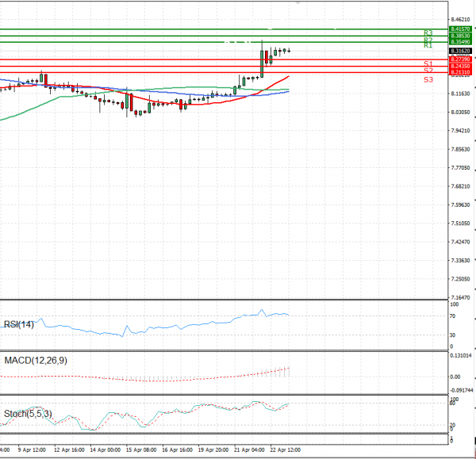Click the 7.25050 price axis value
Image resolution: width=476 pixels, height=459 pixels.
tap(460, 279)
